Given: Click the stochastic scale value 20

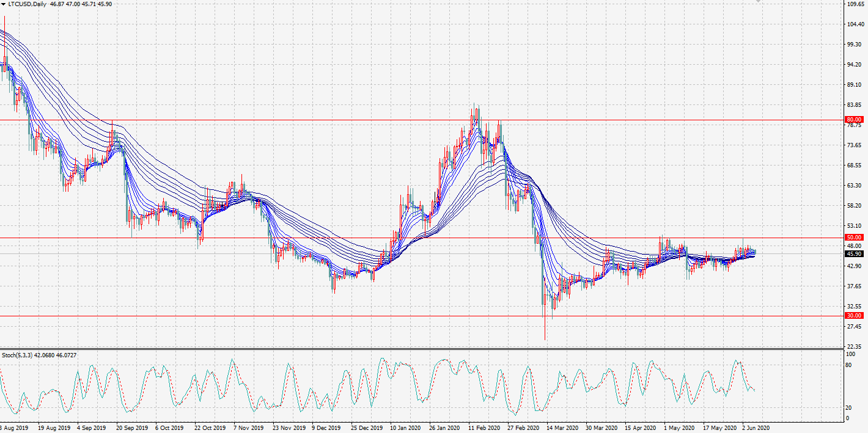Looking at the screenshot, I should pyautogui.click(x=847, y=408).
